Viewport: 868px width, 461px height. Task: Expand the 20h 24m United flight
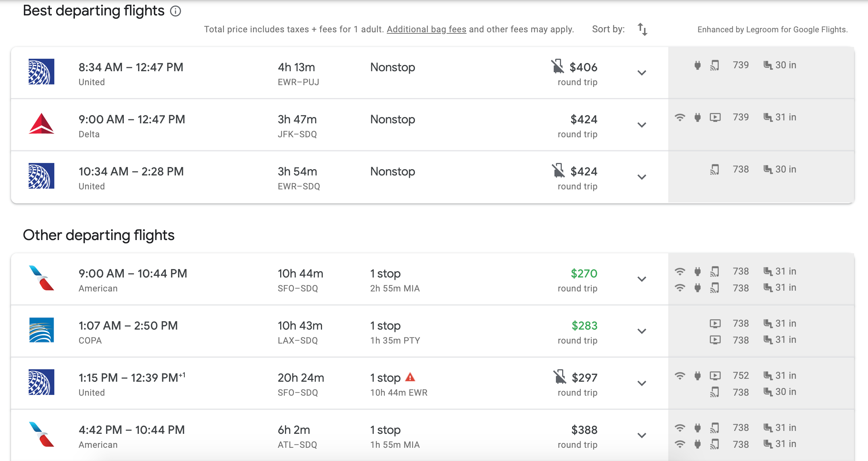tap(641, 383)
